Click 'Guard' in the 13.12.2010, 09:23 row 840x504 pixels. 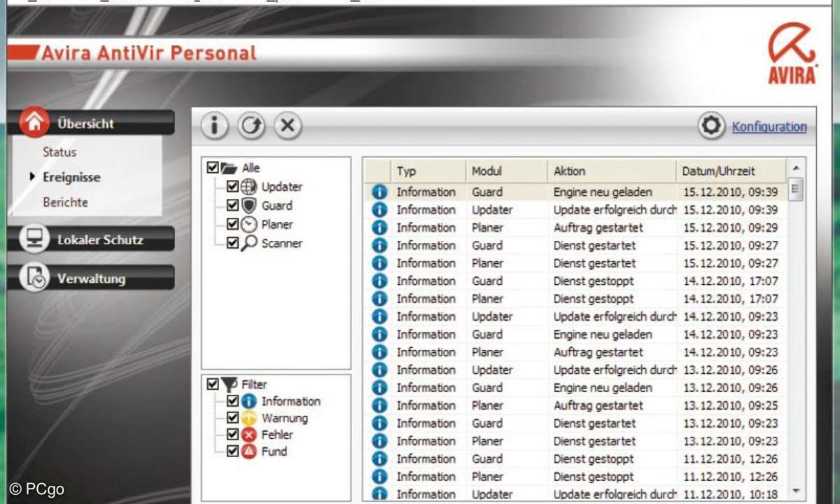pyautogui.click(x=487, y=423)
